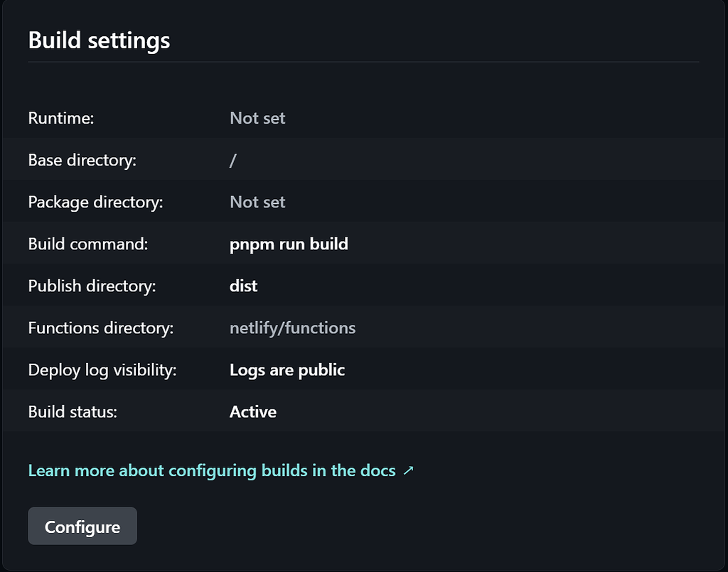Select the Base directory slash value
Image resolution: width=728 pixels, height=572 pixels.
(232, 160)
